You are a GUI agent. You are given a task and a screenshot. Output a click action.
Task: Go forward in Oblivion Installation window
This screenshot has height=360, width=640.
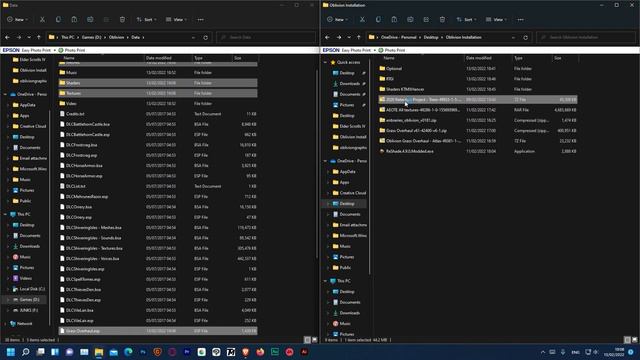coord(339,37)
